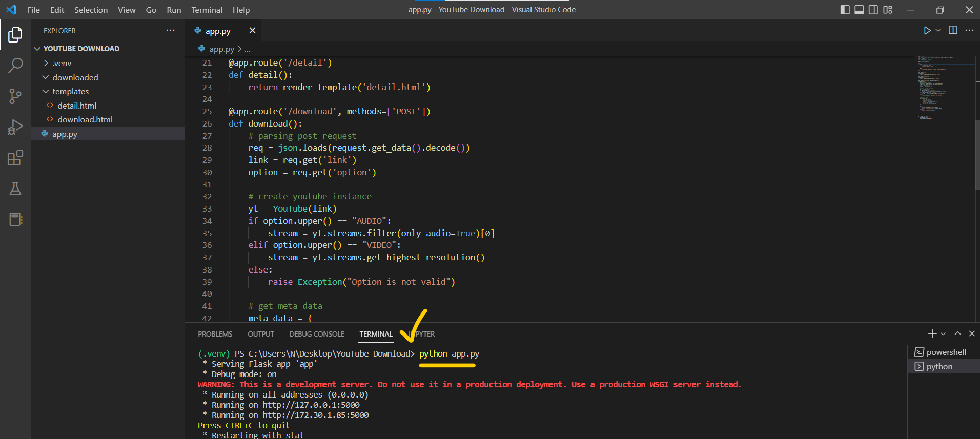The width and height of the screenshot is (980, 439).
Task: Open the Source Control view
Action: pos(15,96)
